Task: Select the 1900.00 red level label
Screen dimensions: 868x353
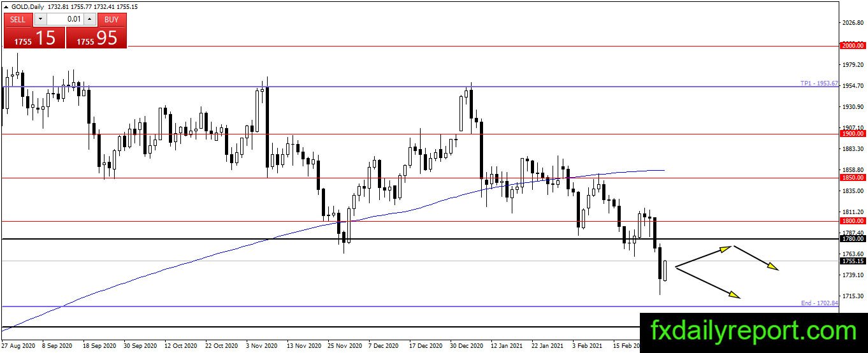Action: pos(852,134)
